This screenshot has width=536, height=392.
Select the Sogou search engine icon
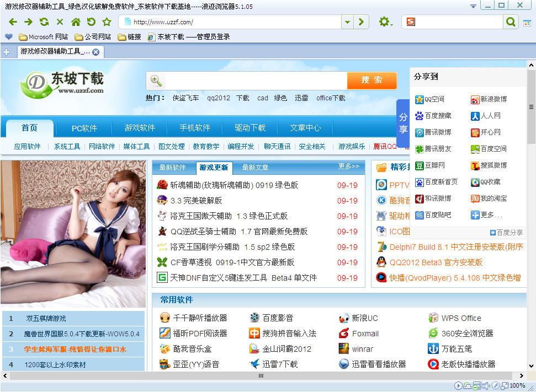[411, 22]
